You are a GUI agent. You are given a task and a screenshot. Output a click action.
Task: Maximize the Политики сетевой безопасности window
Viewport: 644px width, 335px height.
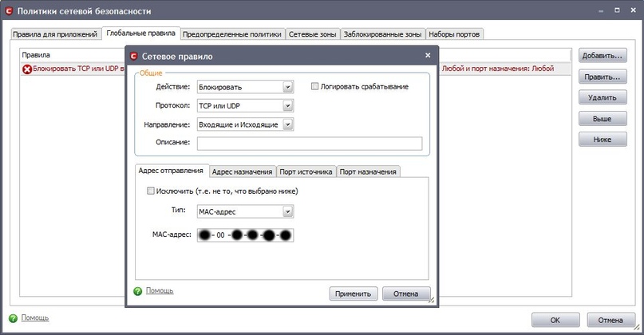(x=617, y=10)
